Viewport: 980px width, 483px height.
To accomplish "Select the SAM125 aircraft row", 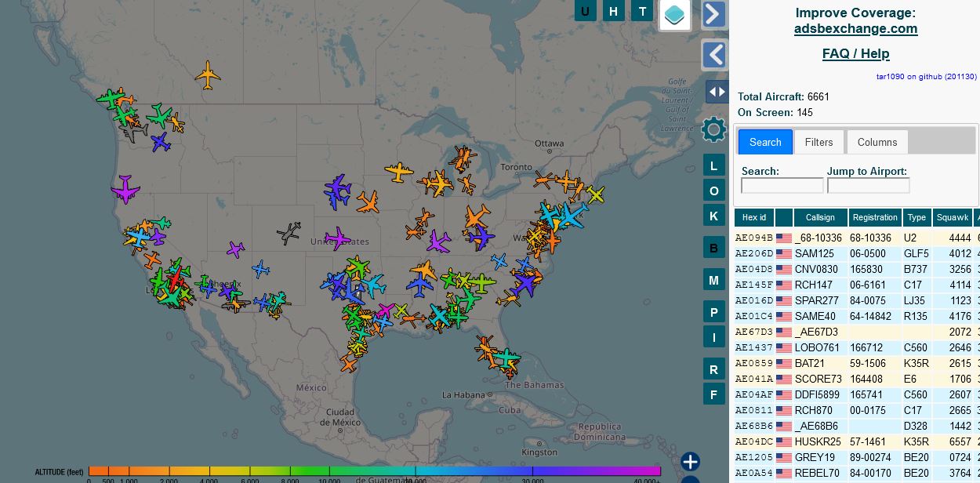I will (x=857, y=253).
